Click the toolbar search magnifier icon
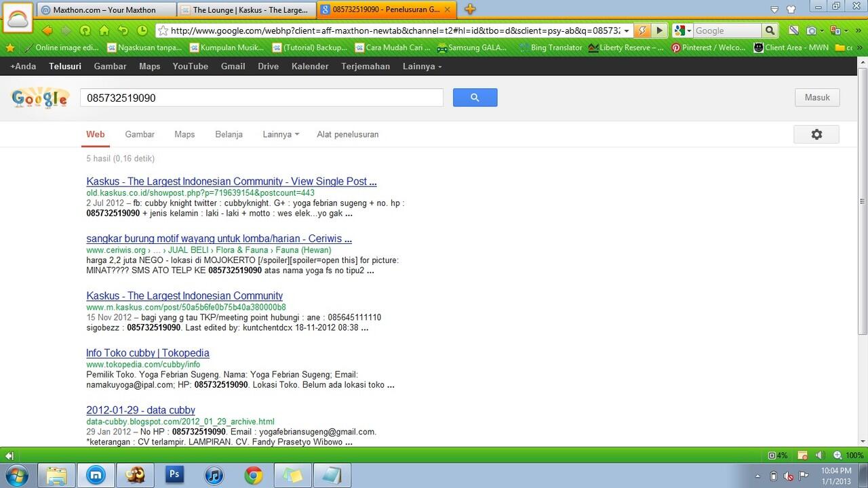This screenshot has width=868, height=488. tap(770, 30)
